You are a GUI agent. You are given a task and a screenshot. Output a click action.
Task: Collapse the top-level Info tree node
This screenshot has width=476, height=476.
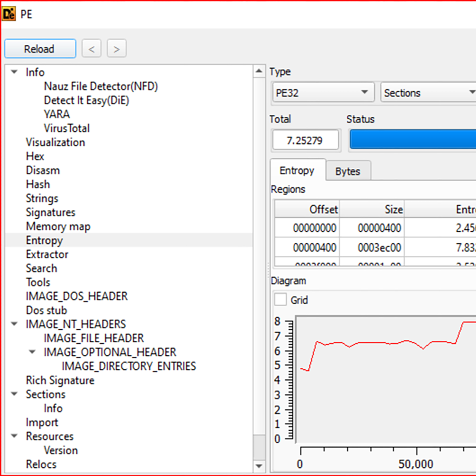[14, 72]
